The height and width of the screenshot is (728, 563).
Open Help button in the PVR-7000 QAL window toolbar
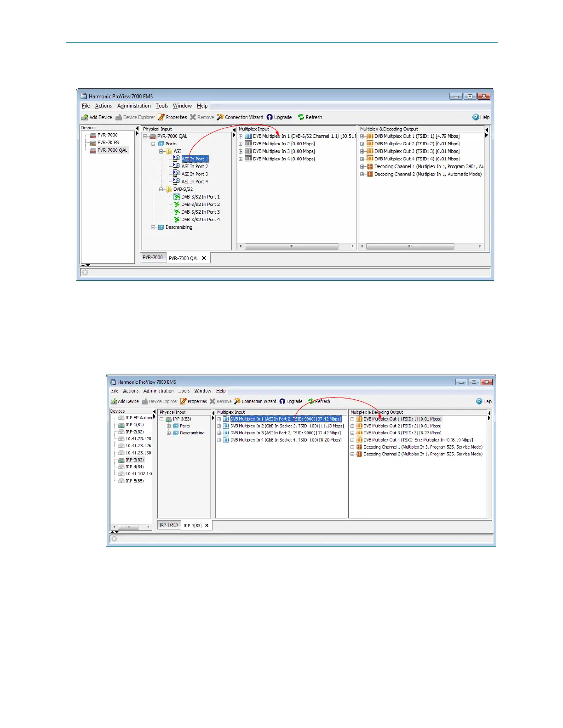click(x=481, y=117)
